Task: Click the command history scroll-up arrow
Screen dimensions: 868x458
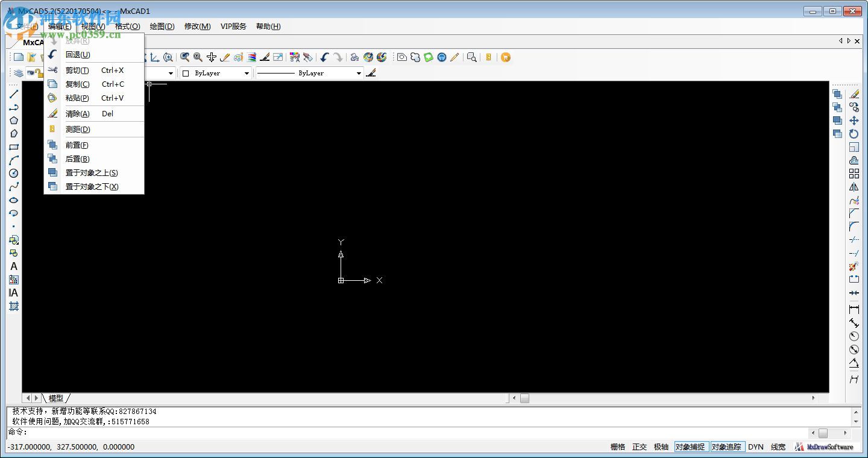Action: click(x=856, y=412)
